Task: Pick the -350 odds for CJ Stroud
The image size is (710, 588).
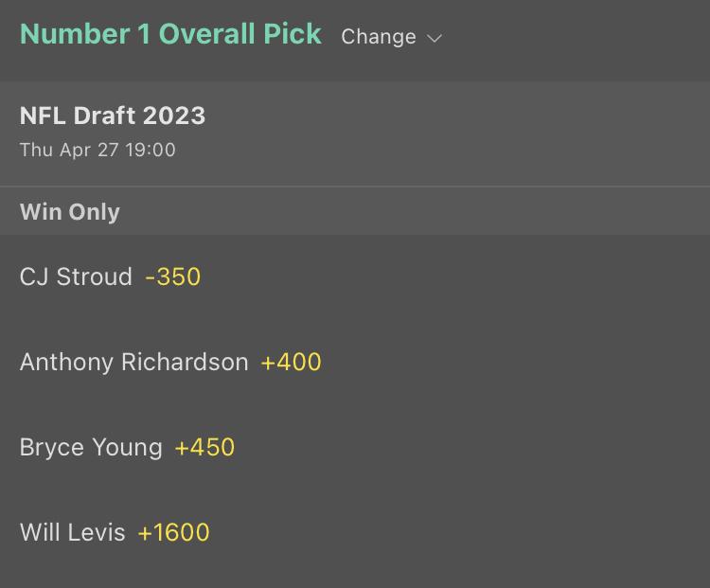Action: 173,276
